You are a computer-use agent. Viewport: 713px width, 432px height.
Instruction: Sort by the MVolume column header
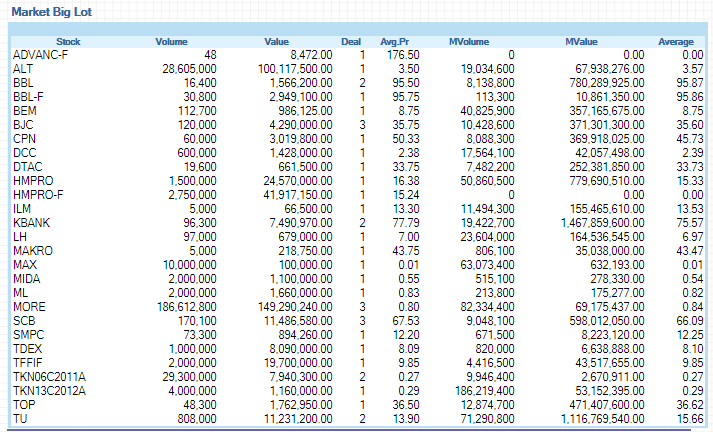[469, 41]
